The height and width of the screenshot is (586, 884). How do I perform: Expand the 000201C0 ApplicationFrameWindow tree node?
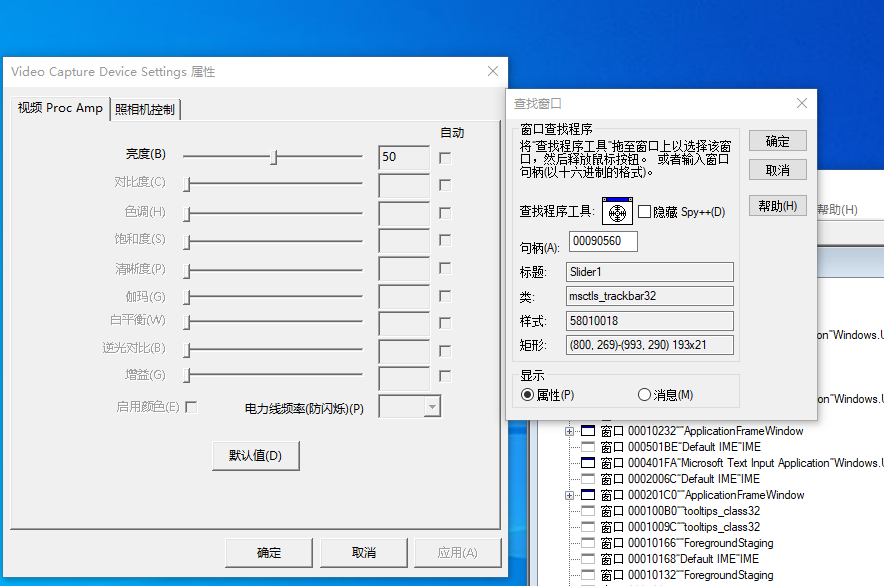pos(569,495)
